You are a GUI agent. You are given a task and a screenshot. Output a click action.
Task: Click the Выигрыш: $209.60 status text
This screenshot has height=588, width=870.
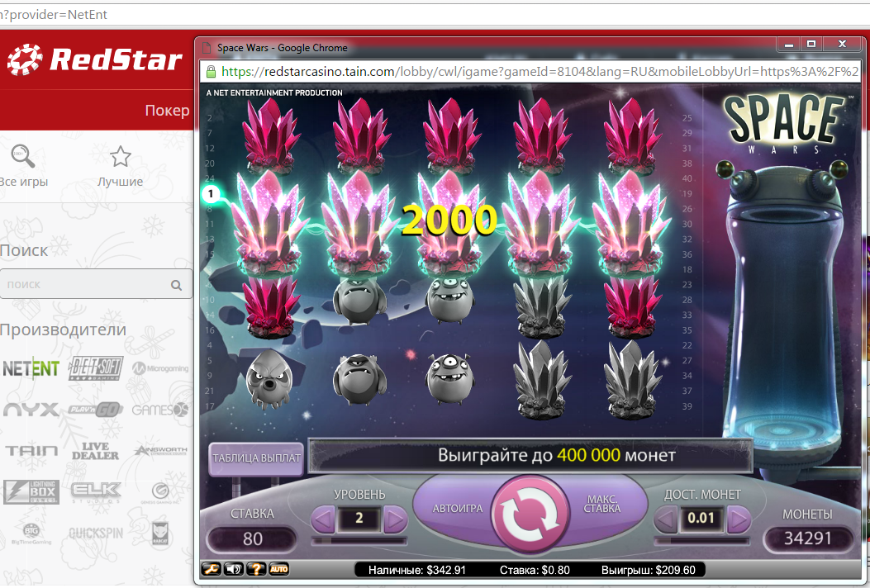[x=649, y=571]
